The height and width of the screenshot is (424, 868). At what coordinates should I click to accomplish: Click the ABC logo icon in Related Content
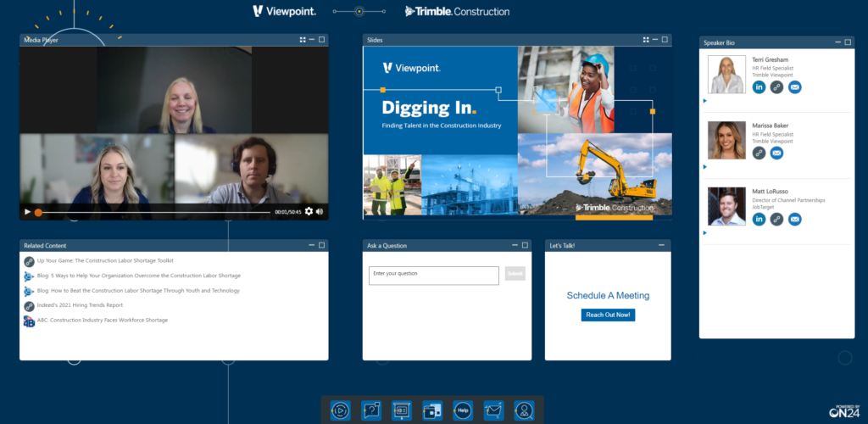pyautogui.click(x=30, y=321)
